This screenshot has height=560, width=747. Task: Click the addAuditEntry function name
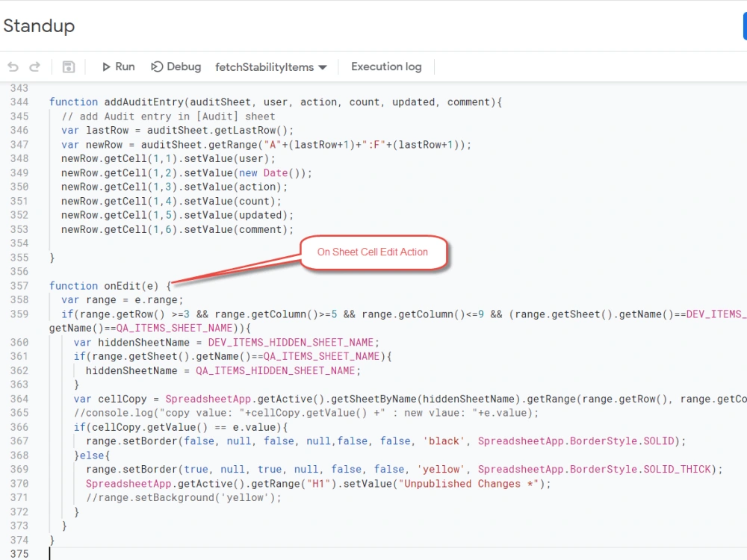coord(144,102)
